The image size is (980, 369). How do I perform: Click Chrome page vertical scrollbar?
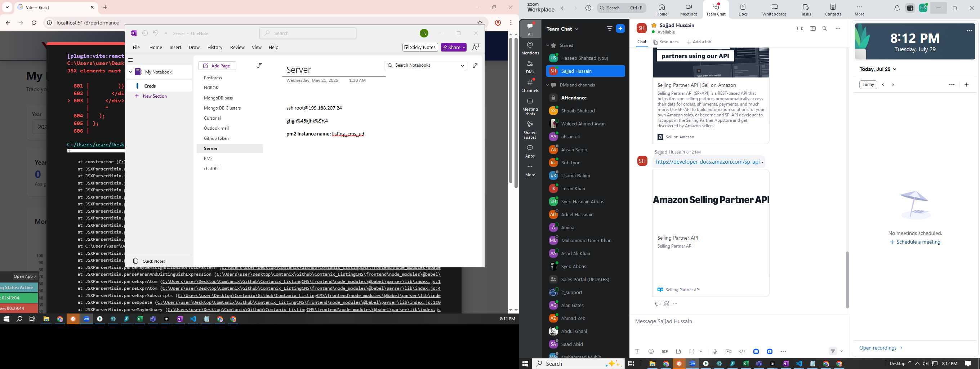[x=516, y=112]
